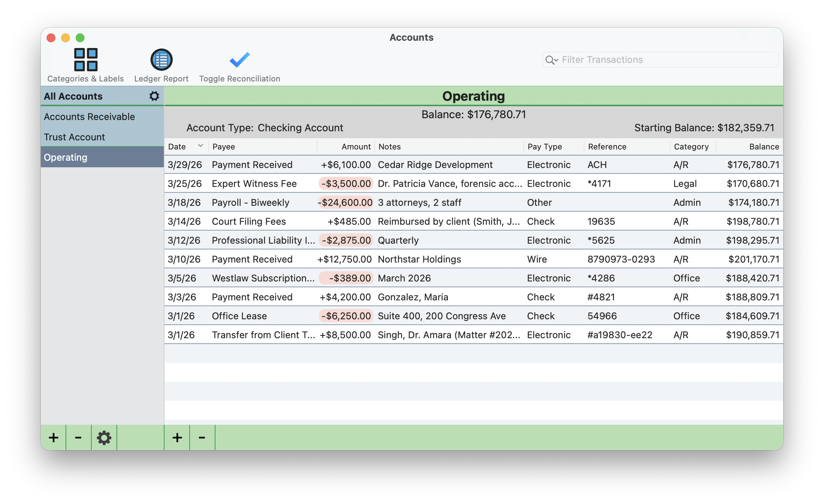
Task: Open the account actions gear at the bottom
Action: (104, 438)
